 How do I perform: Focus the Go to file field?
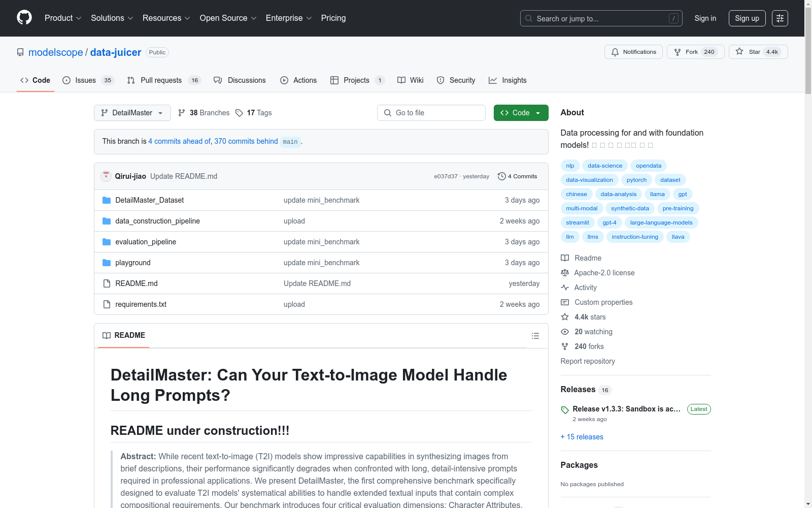tap(431, 113)
